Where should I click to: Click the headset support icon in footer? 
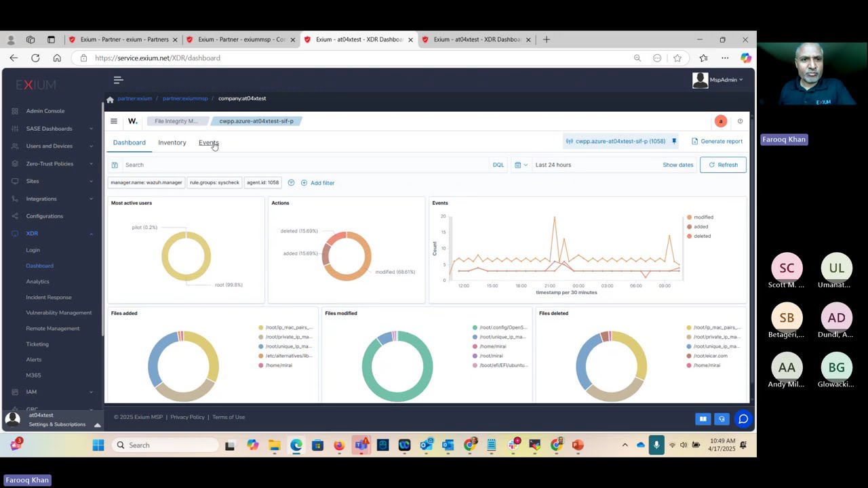[x=722, y=419]
